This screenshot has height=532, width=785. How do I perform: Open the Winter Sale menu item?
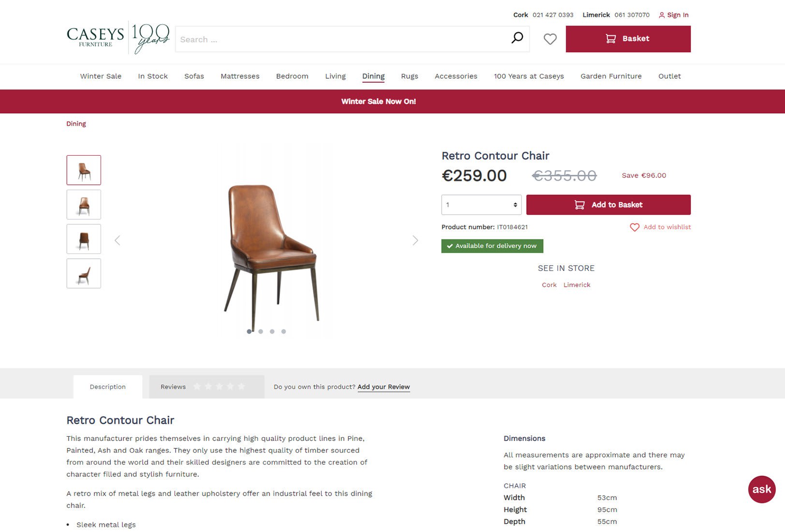point(101,76)
